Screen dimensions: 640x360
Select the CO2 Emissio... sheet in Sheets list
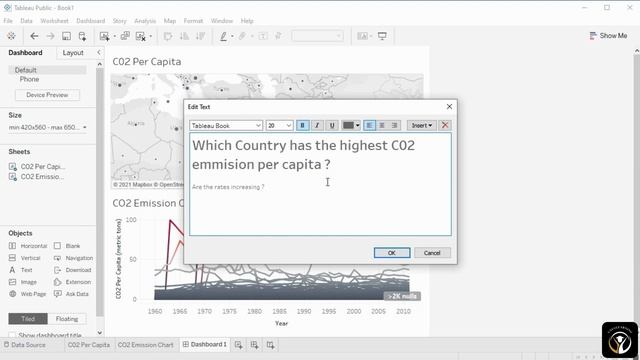click(36, 177)
